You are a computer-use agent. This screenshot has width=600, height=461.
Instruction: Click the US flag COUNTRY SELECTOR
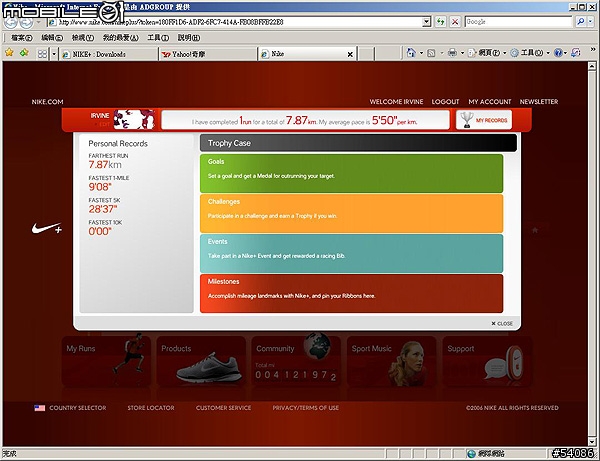tap(70, 408)
